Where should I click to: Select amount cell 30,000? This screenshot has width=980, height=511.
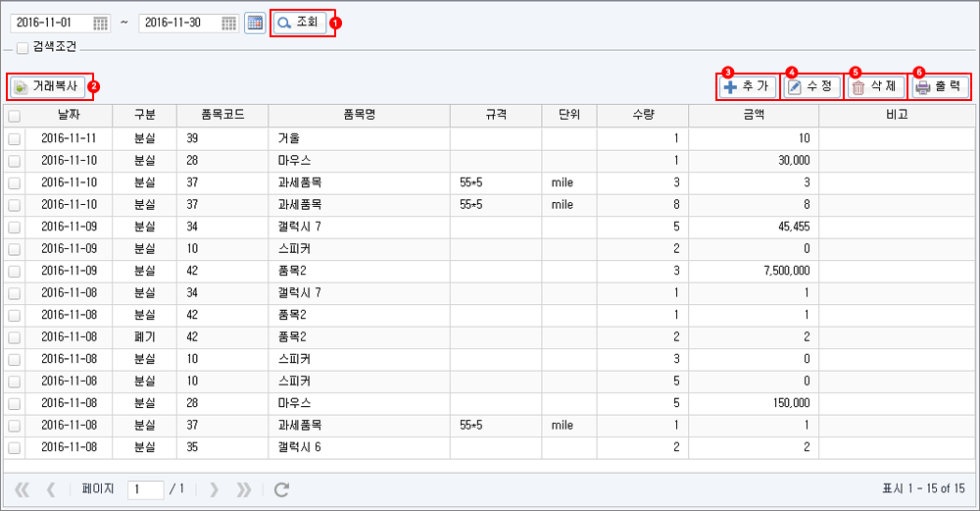coord(754,161)
